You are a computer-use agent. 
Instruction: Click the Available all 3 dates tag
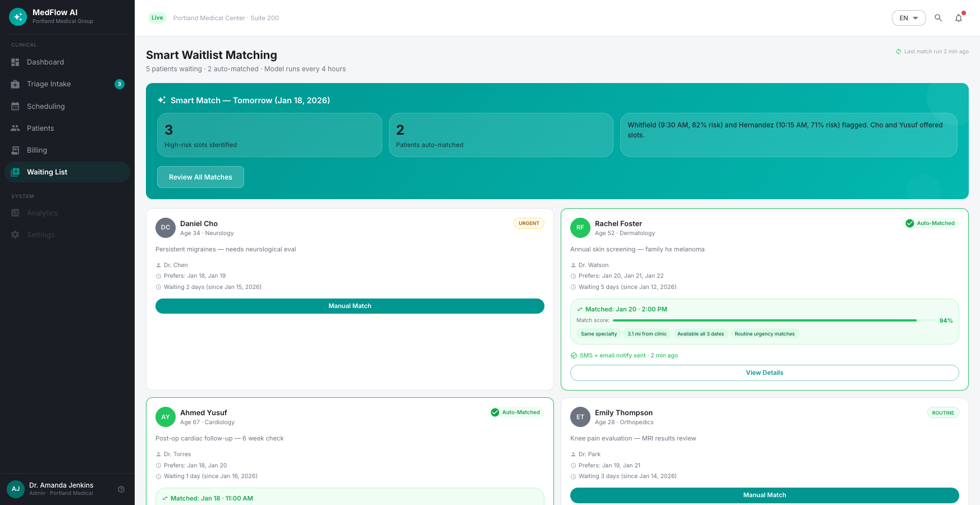700,334
